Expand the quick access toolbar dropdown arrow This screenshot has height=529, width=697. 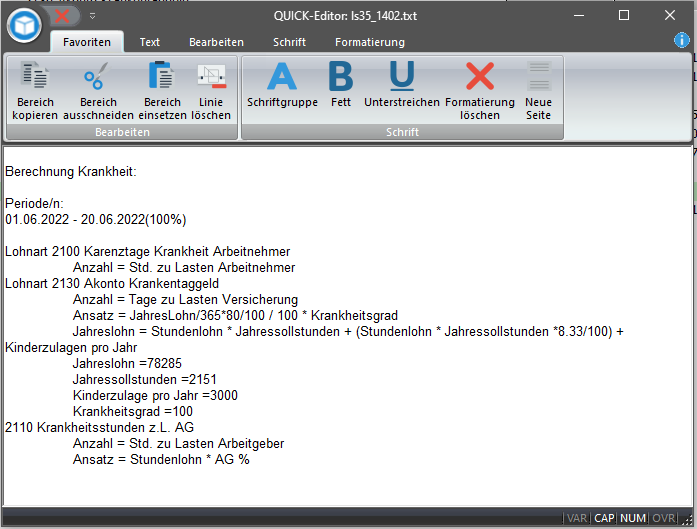pos(92,16)
